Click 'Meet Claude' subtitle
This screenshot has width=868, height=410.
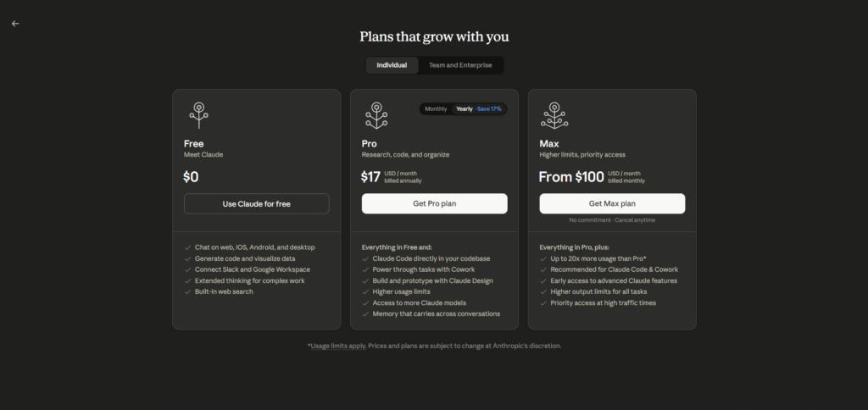tap(203, 155)
